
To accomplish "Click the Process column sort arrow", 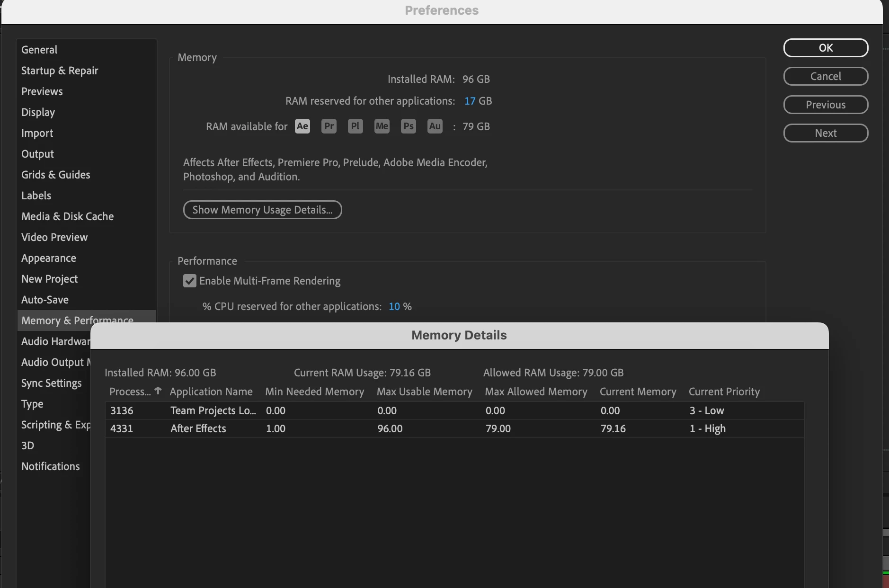I will (x=158, y=391).
